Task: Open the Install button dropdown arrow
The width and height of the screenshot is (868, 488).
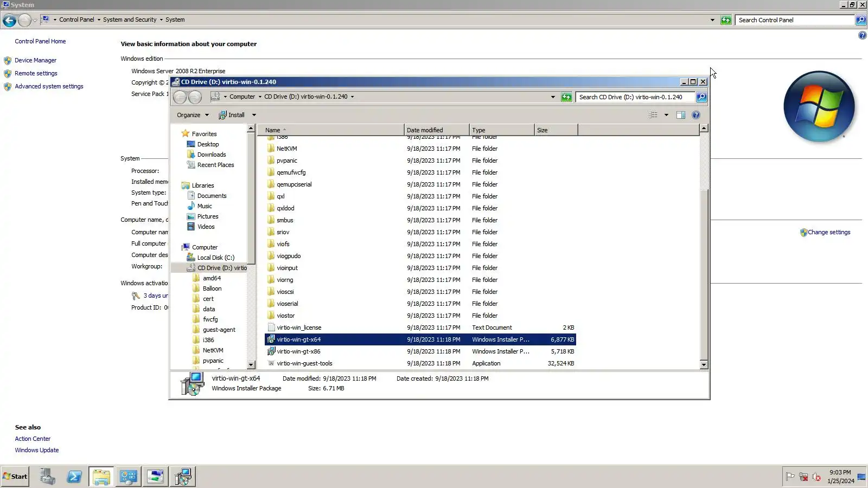Action: [254, 115]
